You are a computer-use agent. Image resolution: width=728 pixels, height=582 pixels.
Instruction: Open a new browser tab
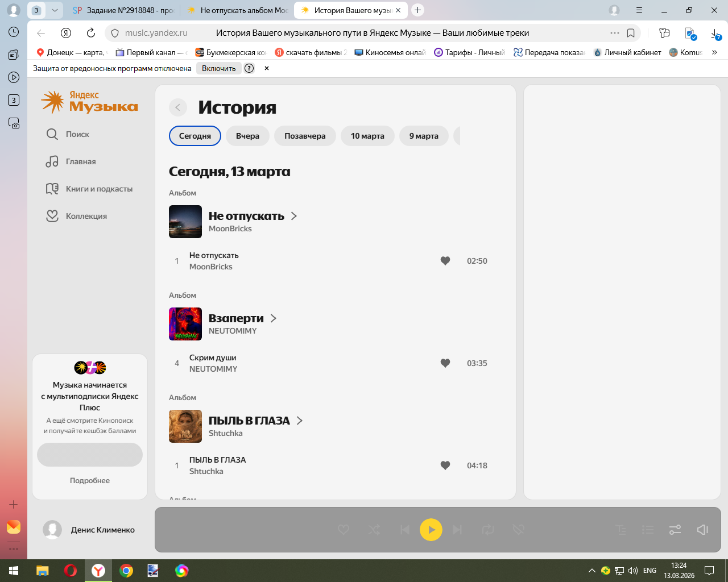click(418, 10)
